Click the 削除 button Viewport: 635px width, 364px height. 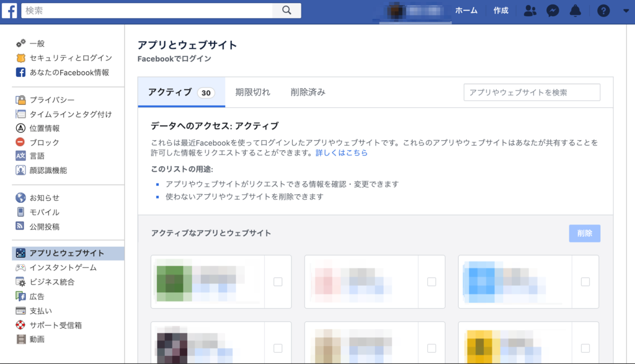point(584,233)
